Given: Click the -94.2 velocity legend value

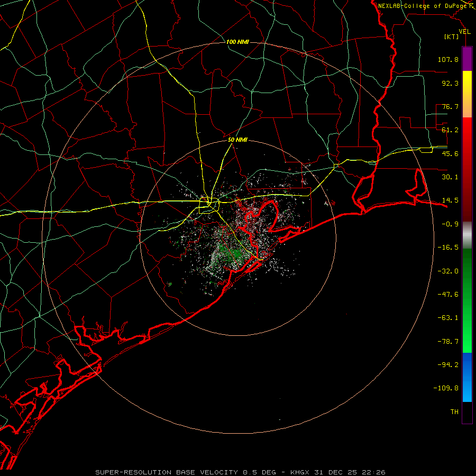Looking at the screenshot, I should point(448,365).
